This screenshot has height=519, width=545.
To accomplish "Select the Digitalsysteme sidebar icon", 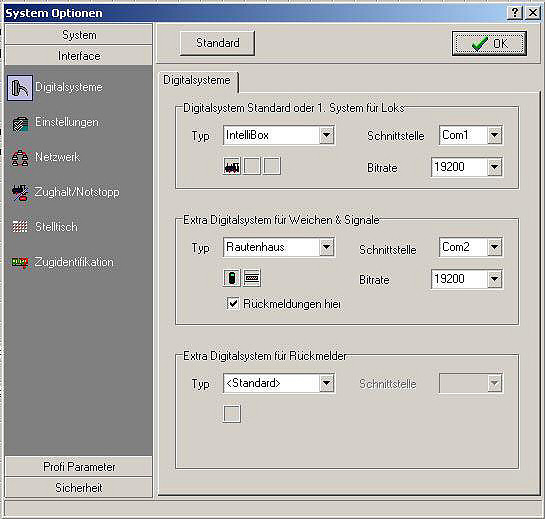I will pyautogui.click(x=20, y=88).
